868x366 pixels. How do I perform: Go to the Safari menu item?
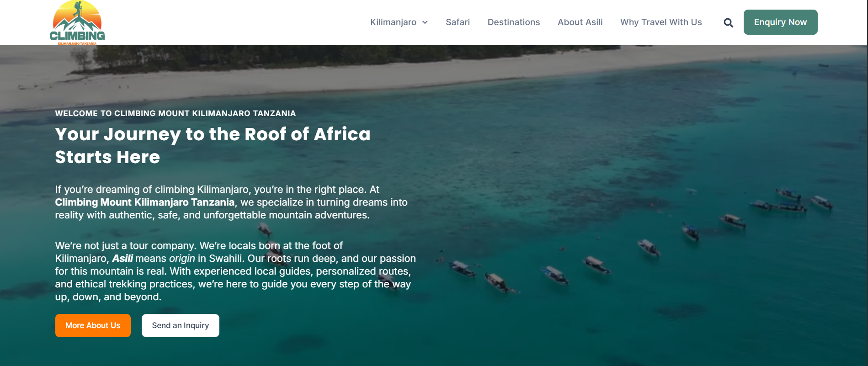pos(458,22)
